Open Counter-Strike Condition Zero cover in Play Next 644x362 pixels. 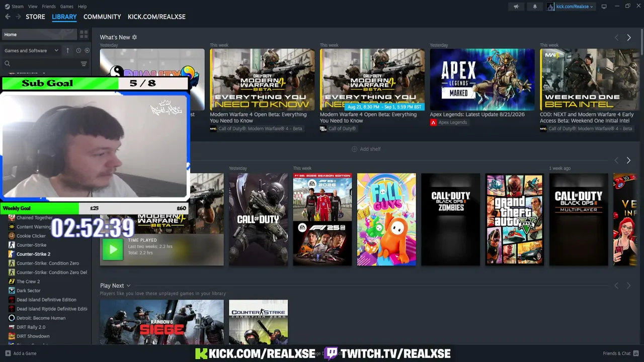coord(258,322)
